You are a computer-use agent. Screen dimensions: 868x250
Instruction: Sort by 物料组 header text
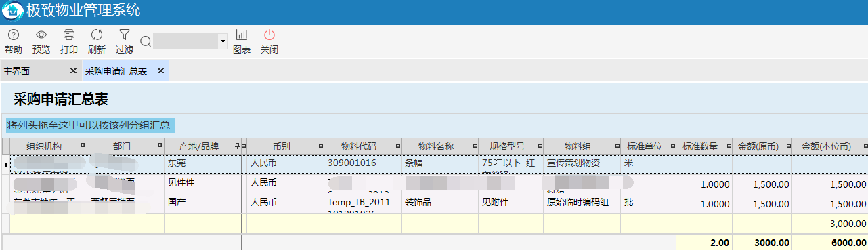point(578,146)
